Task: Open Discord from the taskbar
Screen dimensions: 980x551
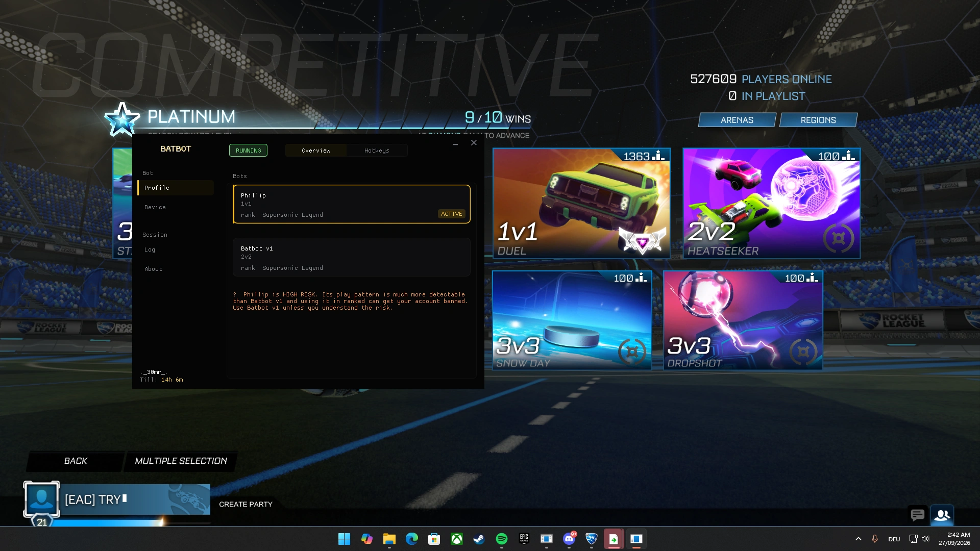Action: tap(569, 539)
